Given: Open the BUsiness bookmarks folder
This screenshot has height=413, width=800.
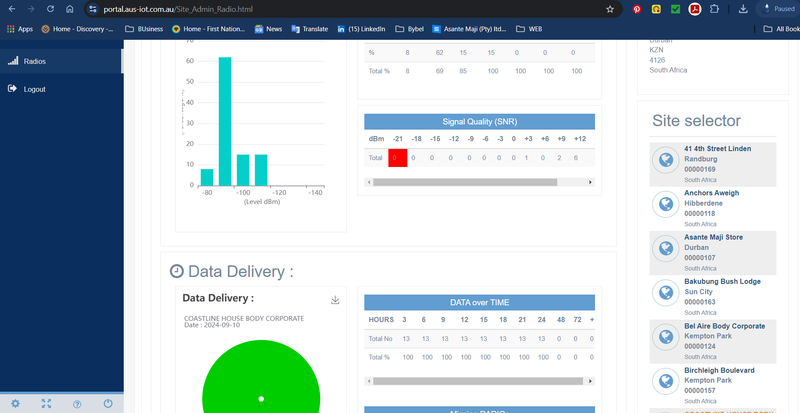Looking at the screenshot, I should click(144, 29).
